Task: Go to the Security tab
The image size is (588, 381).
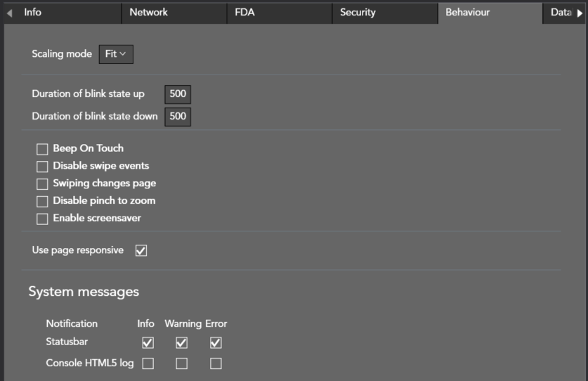Action: 358,13
